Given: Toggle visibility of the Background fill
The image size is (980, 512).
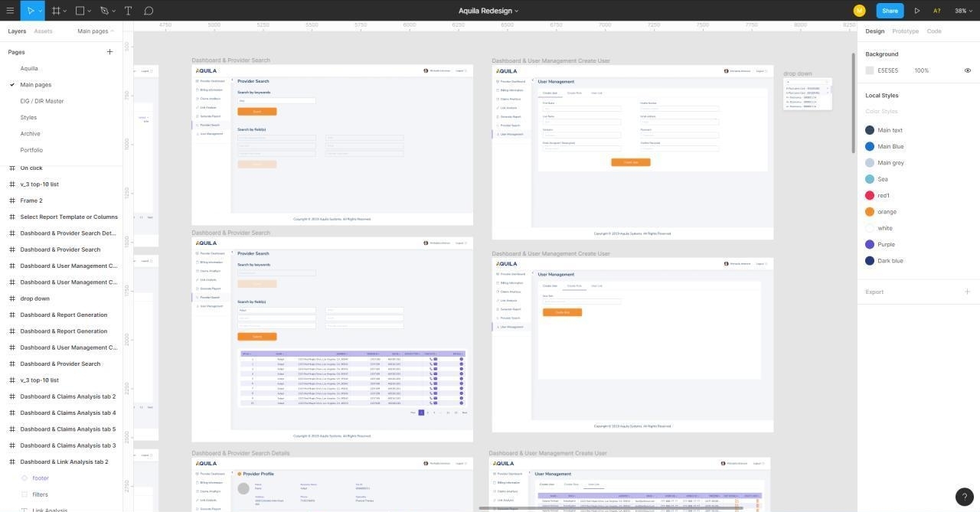Looking at the screenshot, I should (x=966, y=70).
